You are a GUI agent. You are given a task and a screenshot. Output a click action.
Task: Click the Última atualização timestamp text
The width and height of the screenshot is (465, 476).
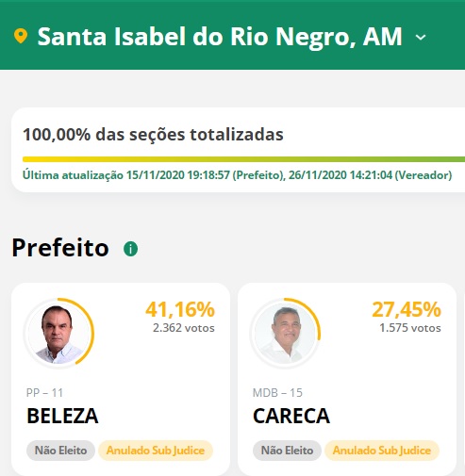[x=238, y=175]
